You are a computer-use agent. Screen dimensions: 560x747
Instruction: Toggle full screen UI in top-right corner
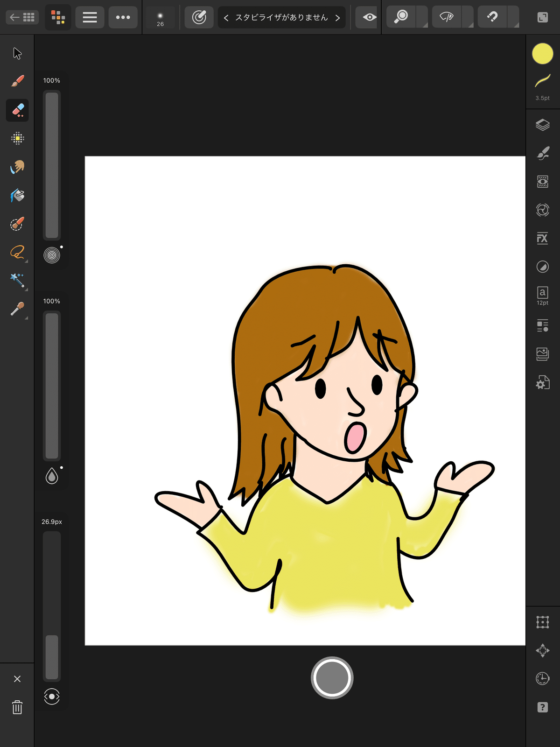coord(542,17)
